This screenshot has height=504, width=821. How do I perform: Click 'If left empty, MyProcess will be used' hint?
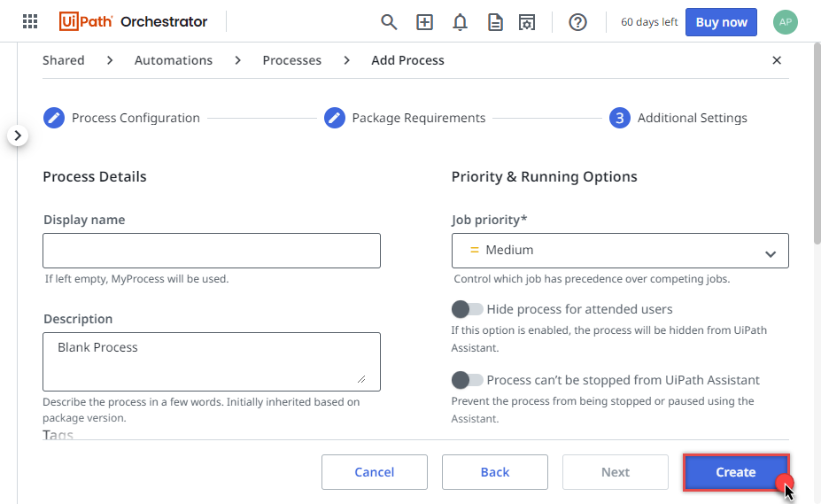pos(136,279)
